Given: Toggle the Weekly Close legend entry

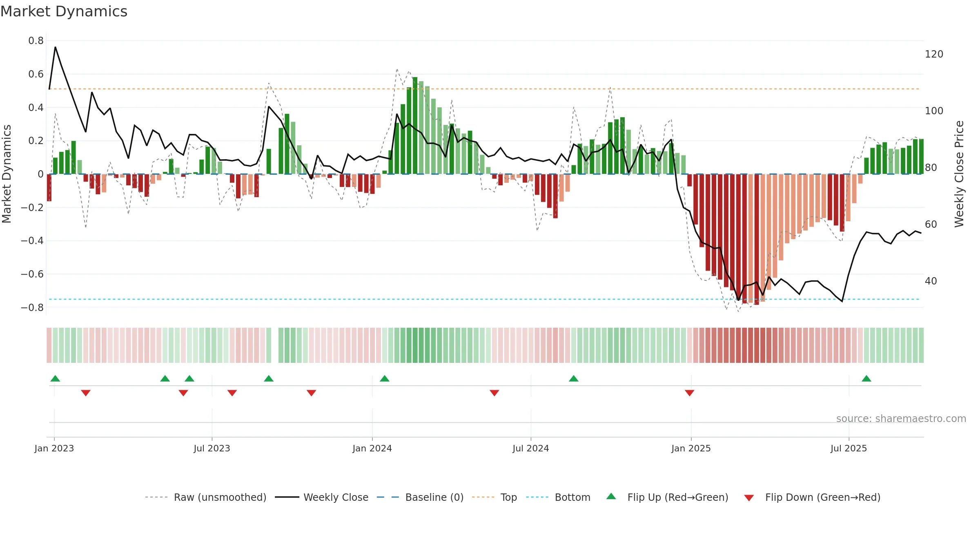Looking at the screenshot, I should (x=322, y=497).
